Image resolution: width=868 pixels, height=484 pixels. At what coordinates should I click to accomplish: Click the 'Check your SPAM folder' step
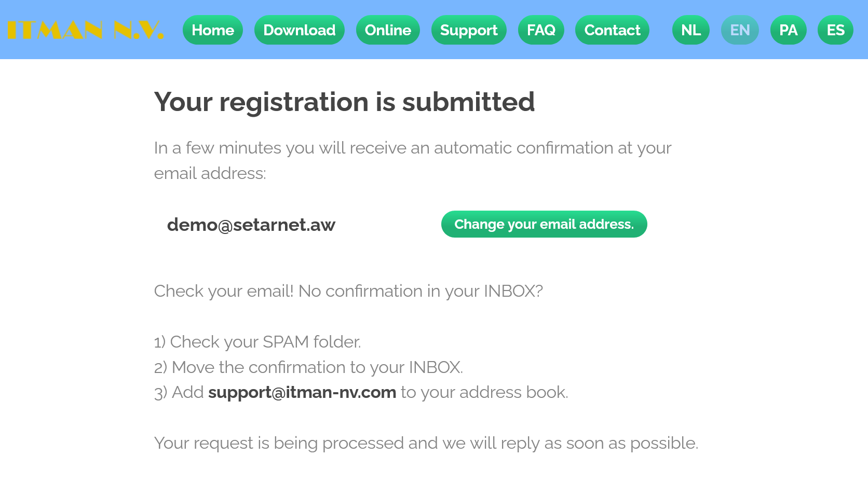257,342
